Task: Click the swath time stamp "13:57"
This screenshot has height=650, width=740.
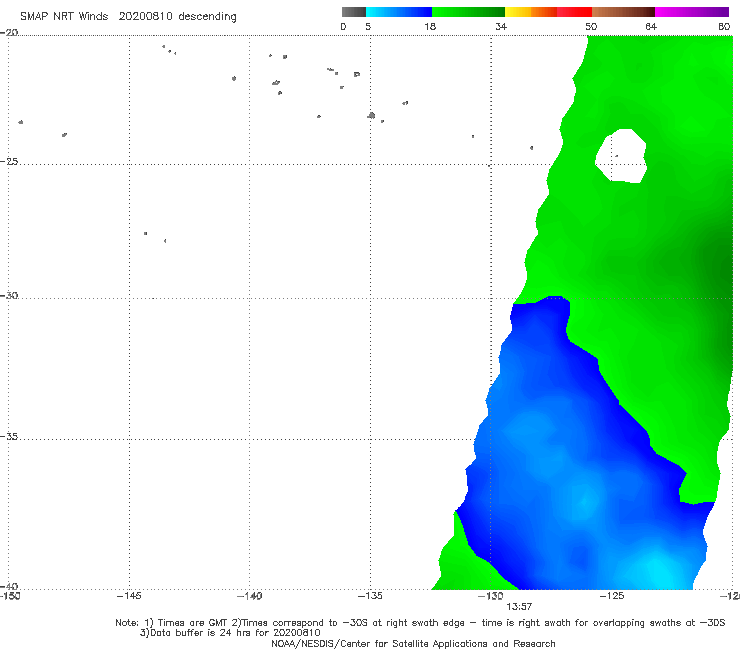Action: point(519,607)
